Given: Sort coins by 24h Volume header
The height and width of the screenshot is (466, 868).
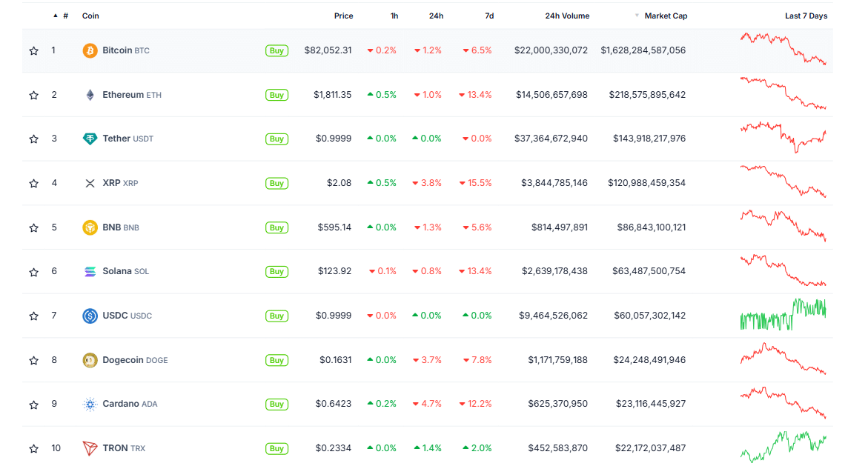Looking at the screenshot, I should (x=567, y=16).
